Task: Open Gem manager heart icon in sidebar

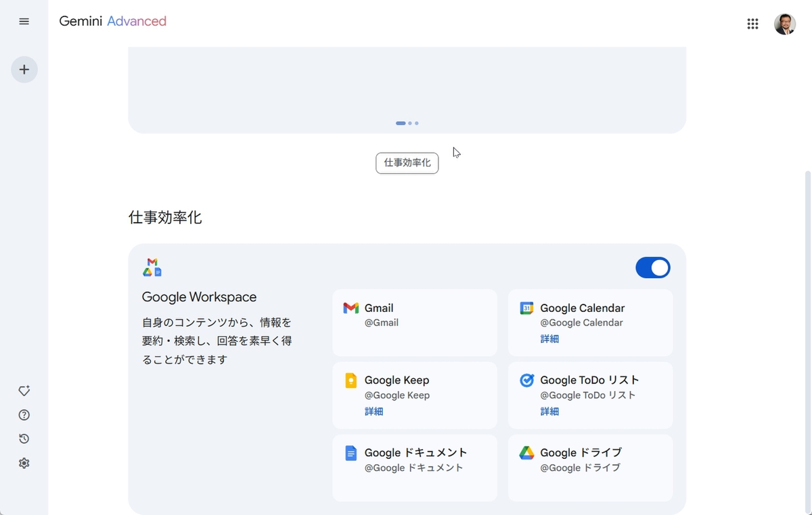Action: (24, 391)
